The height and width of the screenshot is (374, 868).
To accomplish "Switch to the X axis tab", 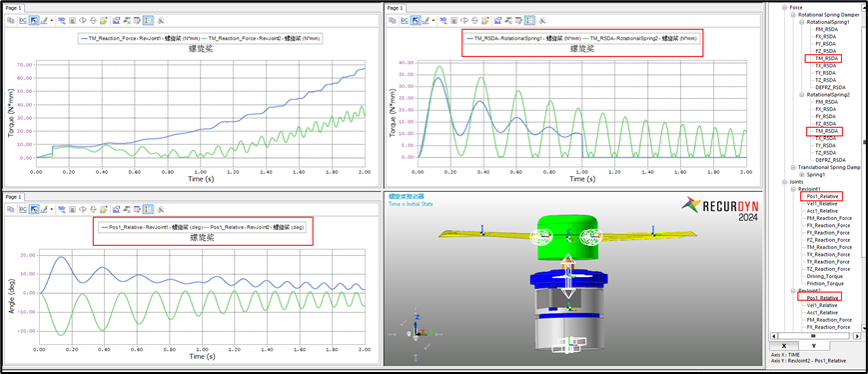I will click(x=784, y=346).
